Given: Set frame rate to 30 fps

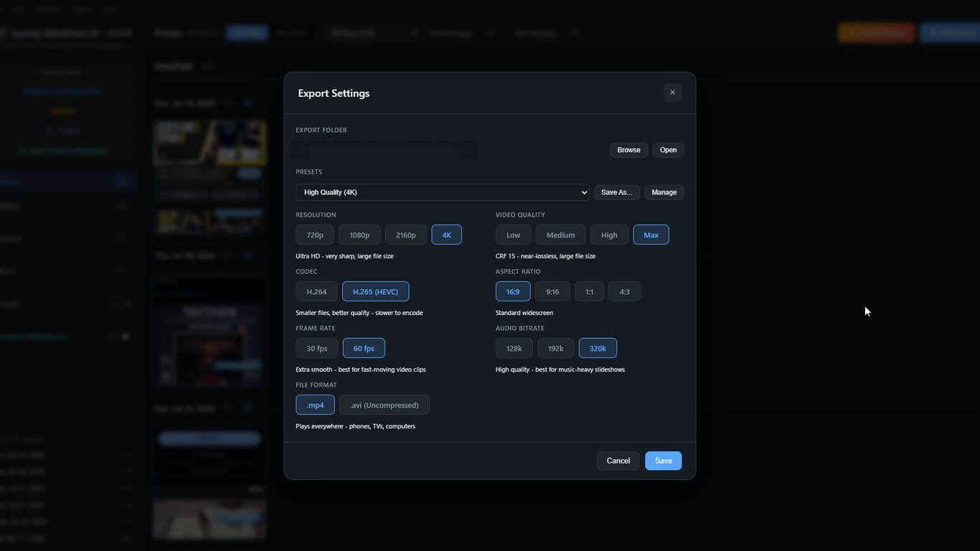Looking at the screenshot, I should (317, 348).
